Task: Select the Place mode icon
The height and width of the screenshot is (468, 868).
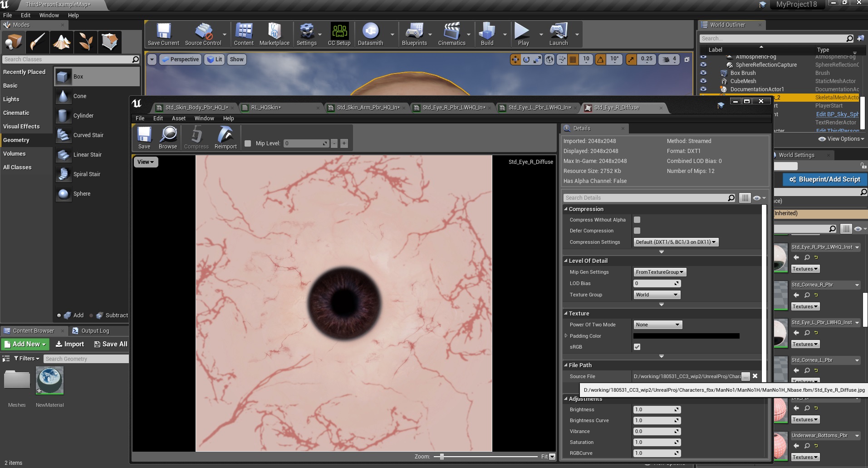Action: 14,42
